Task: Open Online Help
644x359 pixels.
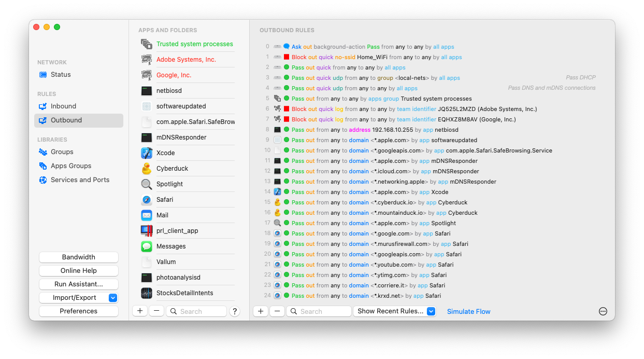Action: pyautogui.click(x=79, y=271)
